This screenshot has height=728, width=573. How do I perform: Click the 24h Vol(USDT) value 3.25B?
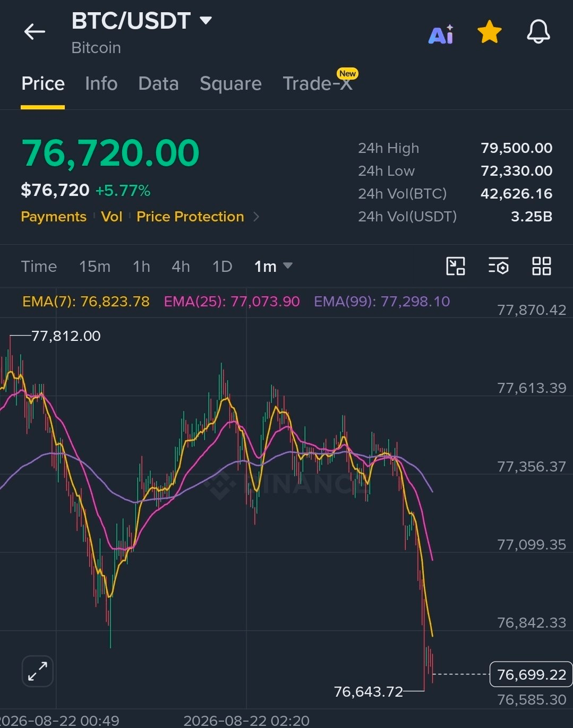(532, 216)
